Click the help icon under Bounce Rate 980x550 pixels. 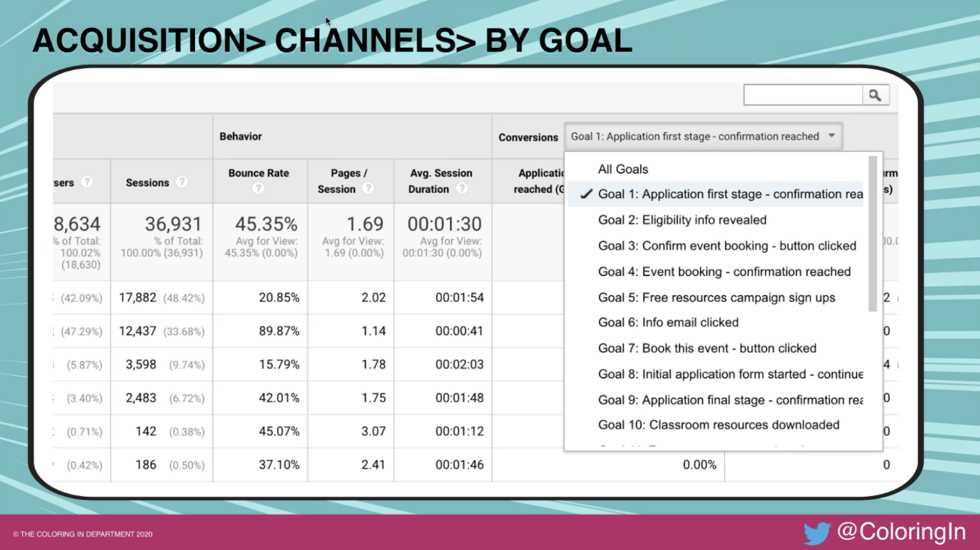tap(259, 190)
